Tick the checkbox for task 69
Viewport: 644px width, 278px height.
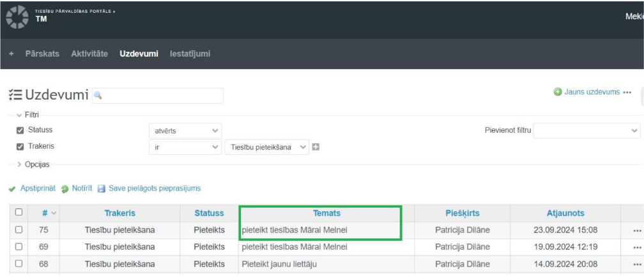[x=19, y=247]
